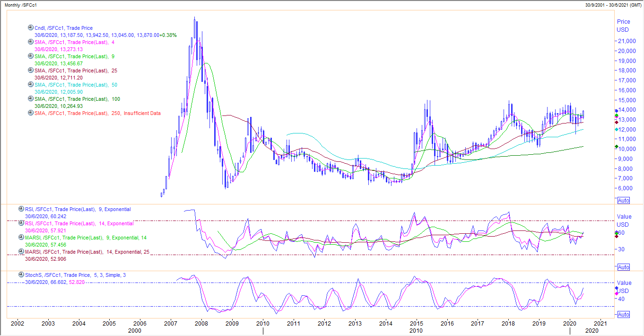Click the 2008 year label on time axis
Screen dimensions: 644x336
201,324
